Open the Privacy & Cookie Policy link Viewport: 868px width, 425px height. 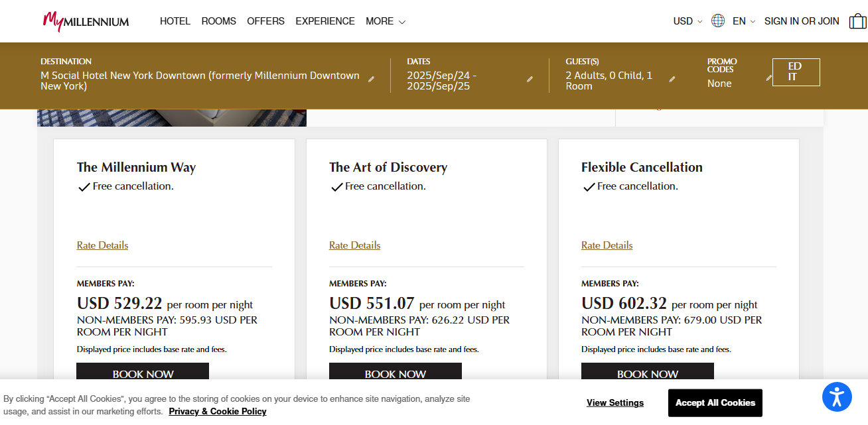point(217,411)
